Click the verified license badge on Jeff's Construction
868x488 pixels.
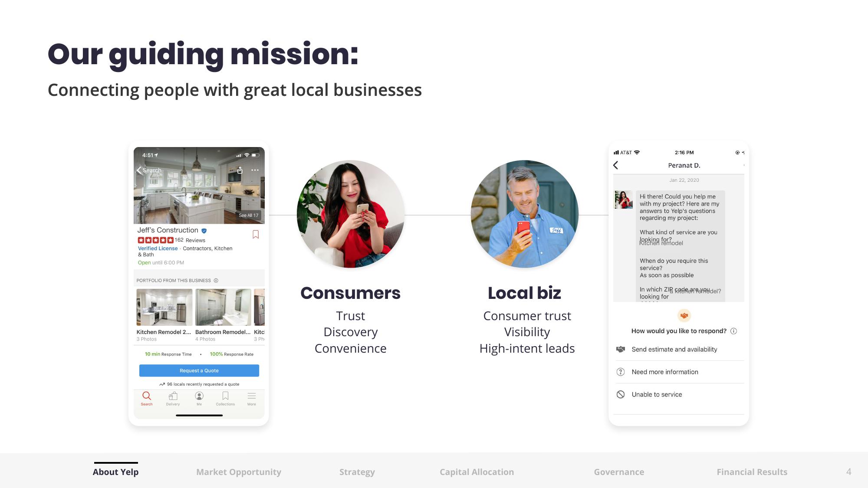pos(206,230)
